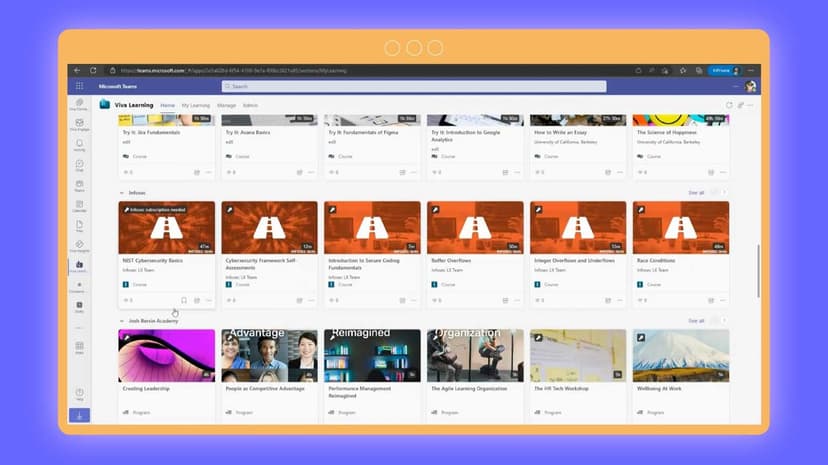Open more options on How to Write an Essay
828x465 pixels.
click(x=620, y=172)
